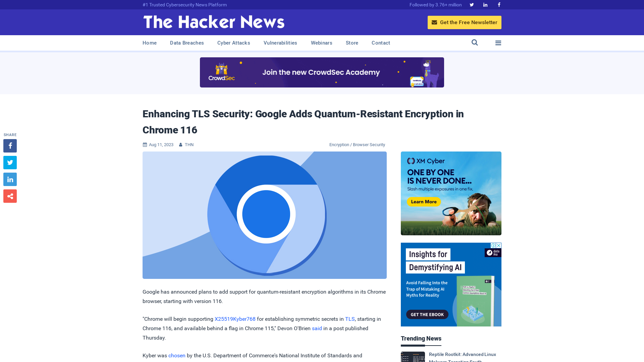Image resolution: width=644 pixels, height=362 pixels.
Task: Click the Twitter share icon
Action: tap(10, 162)
